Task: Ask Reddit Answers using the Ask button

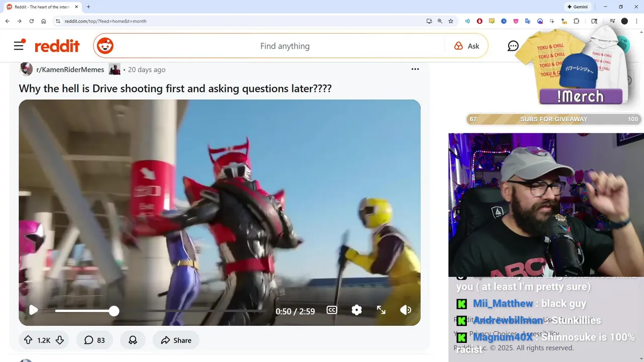Action: click(x=467, y=46)
